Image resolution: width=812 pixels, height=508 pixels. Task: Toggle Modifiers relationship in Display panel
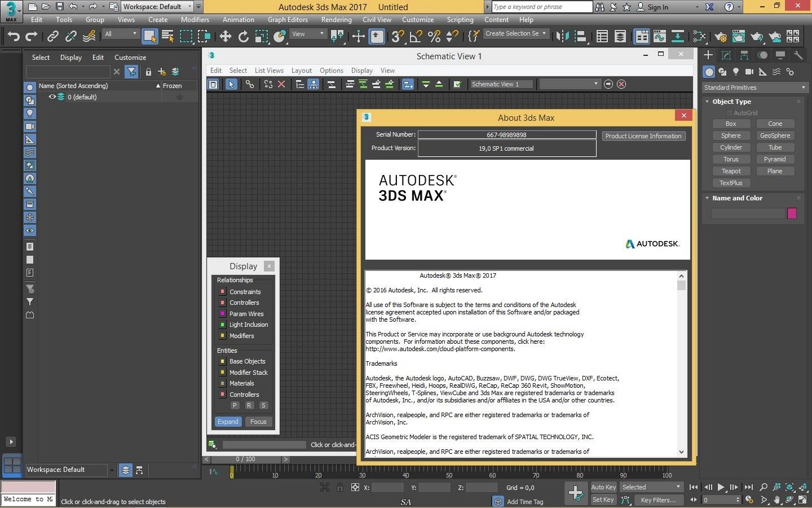tap(222, 336)
